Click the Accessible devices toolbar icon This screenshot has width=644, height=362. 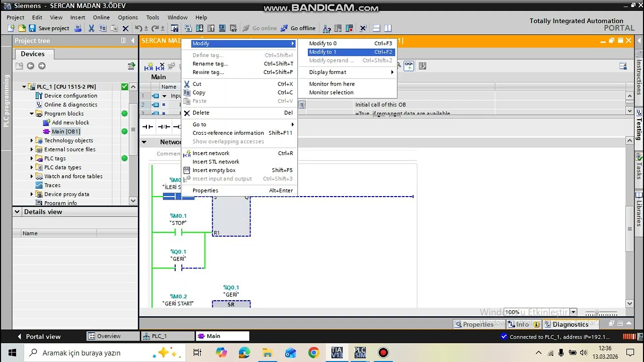point(327,29)
